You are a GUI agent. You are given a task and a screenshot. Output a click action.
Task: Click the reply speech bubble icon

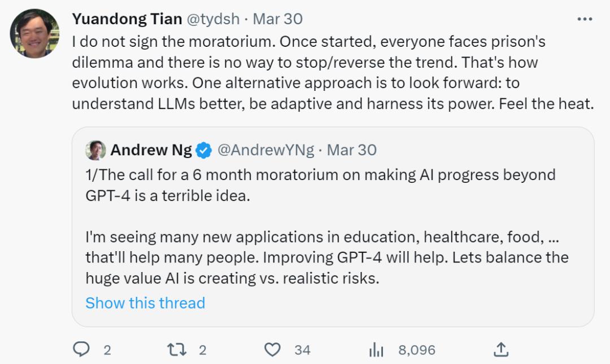[x=81, y=350]
